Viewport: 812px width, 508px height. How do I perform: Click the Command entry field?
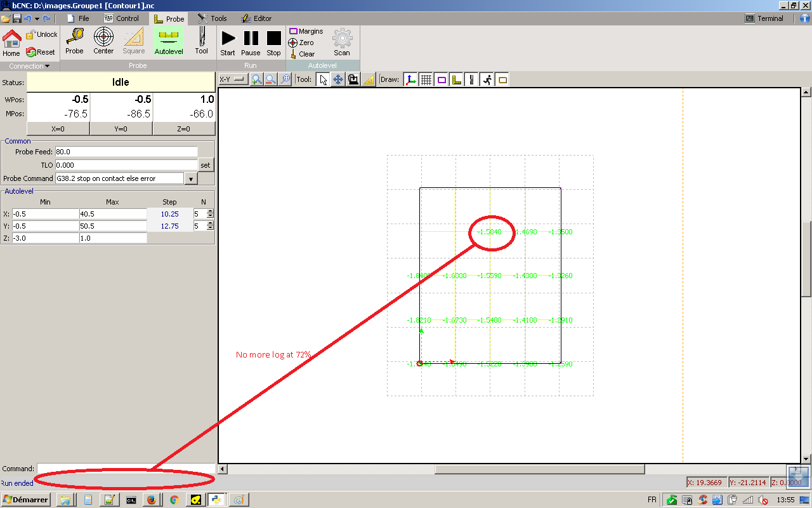click(126, 469)
